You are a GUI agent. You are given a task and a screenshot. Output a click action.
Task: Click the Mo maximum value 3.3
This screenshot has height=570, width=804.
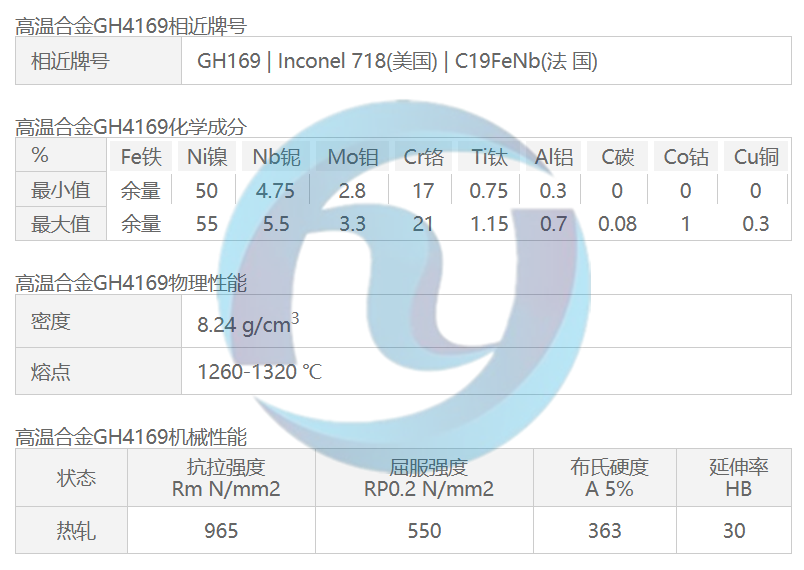(x=352, y=224)
